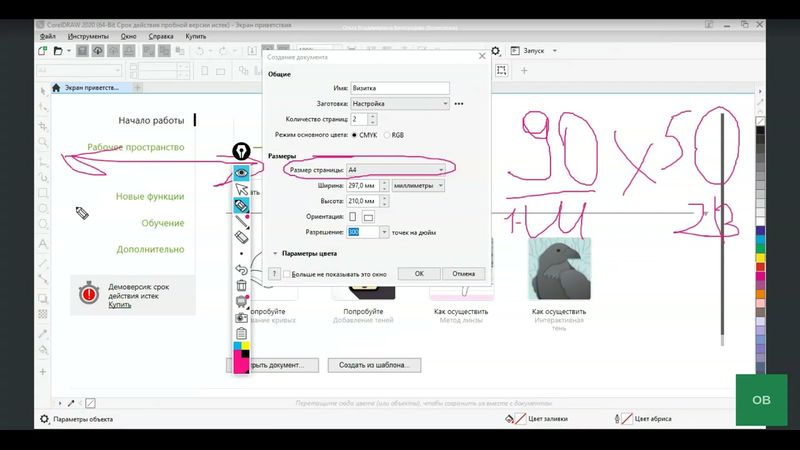Toggle the eye icon on annotation toolbar
This screenshot has height=450, width=800.
click(241, 173)
